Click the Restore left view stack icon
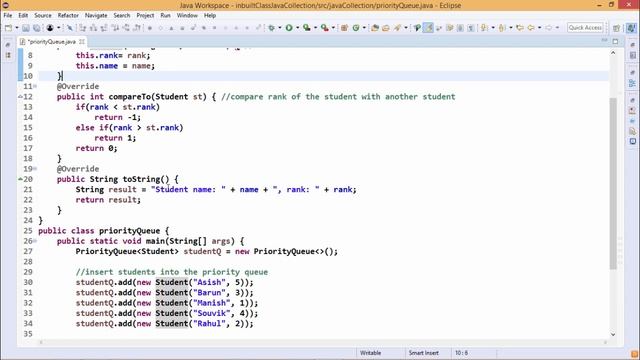The image size is (640, 360). pos(8,45)
